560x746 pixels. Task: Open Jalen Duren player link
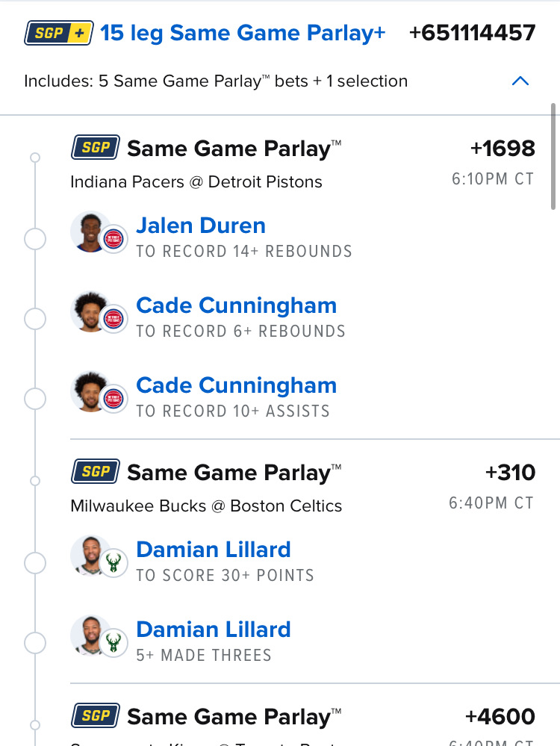pos(200,226)
